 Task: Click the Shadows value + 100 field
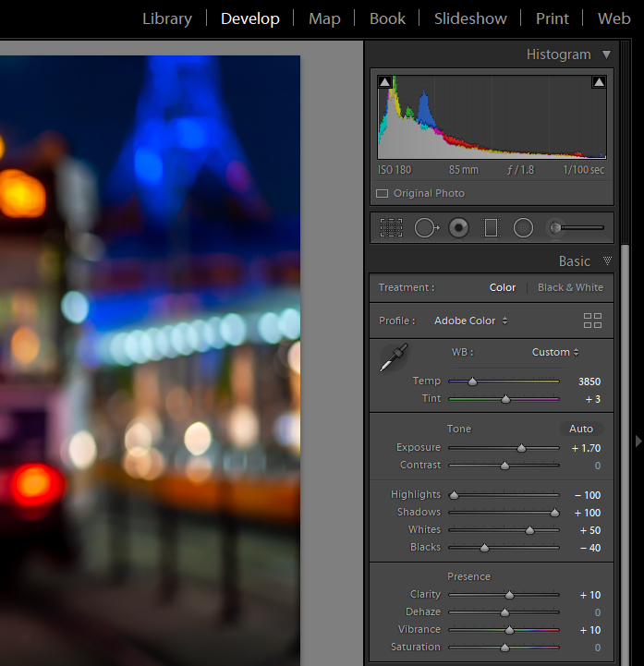coord(588,513)
